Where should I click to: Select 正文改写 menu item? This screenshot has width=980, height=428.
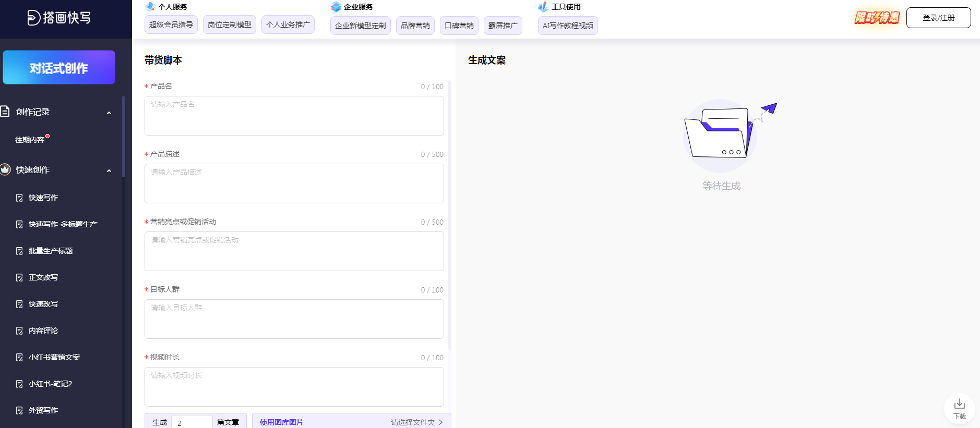tap(43, 277)
